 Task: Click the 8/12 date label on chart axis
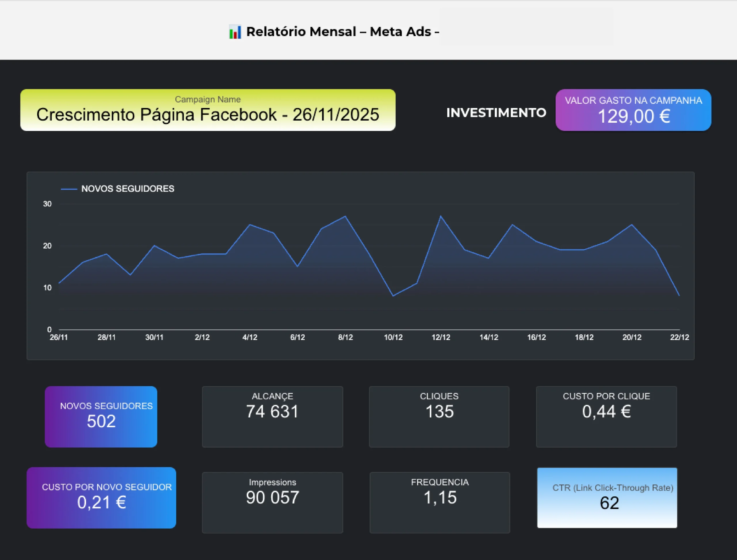point(345,337)
